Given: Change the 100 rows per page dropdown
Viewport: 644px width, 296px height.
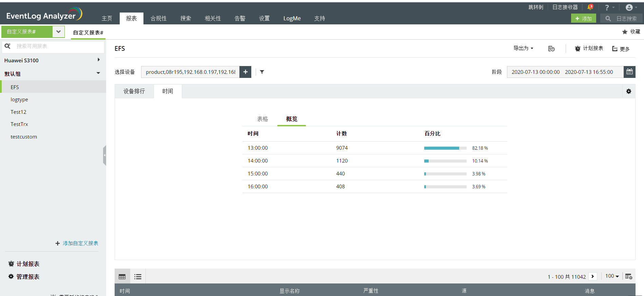Looking at the screenshot, I should pyautogui.click(x=612, y=276).
